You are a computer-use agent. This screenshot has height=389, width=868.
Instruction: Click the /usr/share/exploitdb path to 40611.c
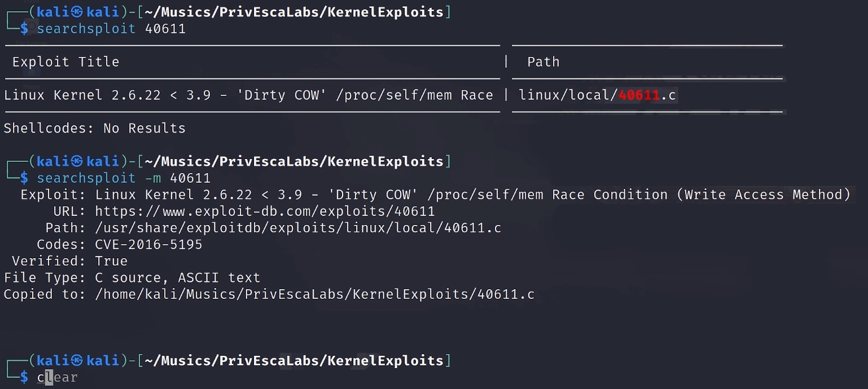tap(298, 228)
